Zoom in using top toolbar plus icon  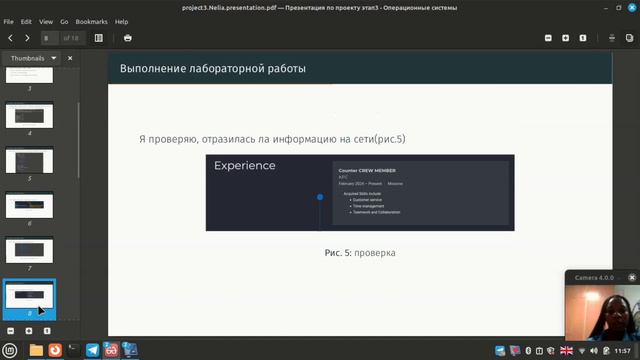click(x=565, y=38)
